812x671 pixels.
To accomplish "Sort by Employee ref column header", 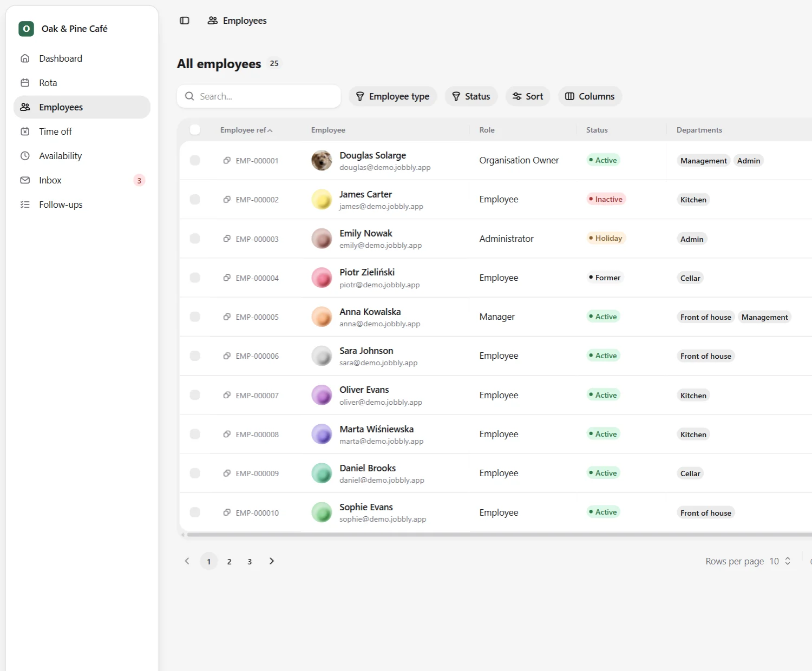I will pos(246,130).
